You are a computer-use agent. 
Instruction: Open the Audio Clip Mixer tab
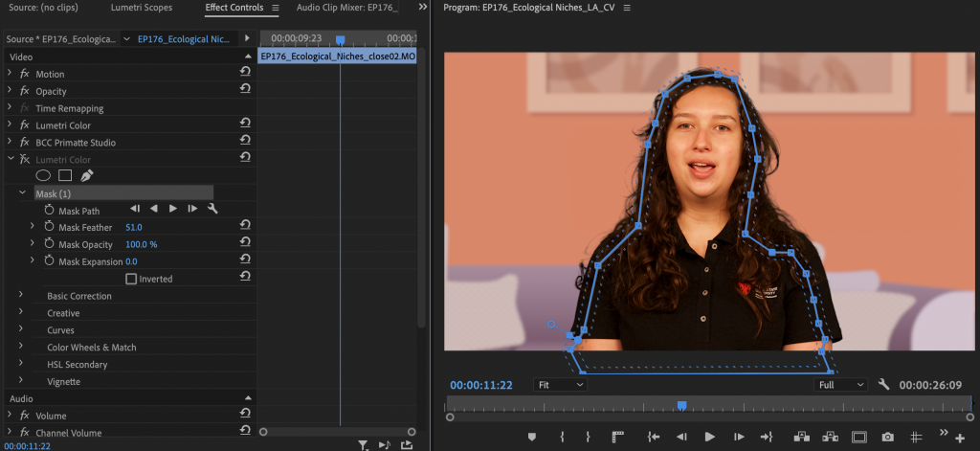pos(345,8)
